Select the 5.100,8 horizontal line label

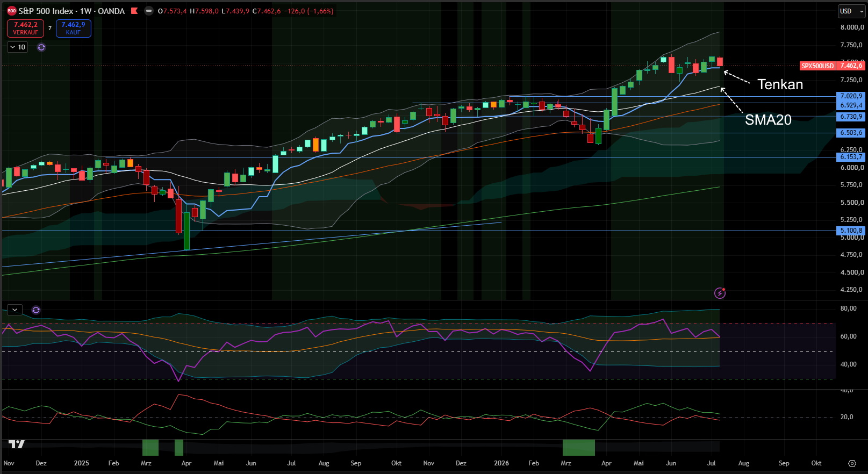[x=851, y=231]
